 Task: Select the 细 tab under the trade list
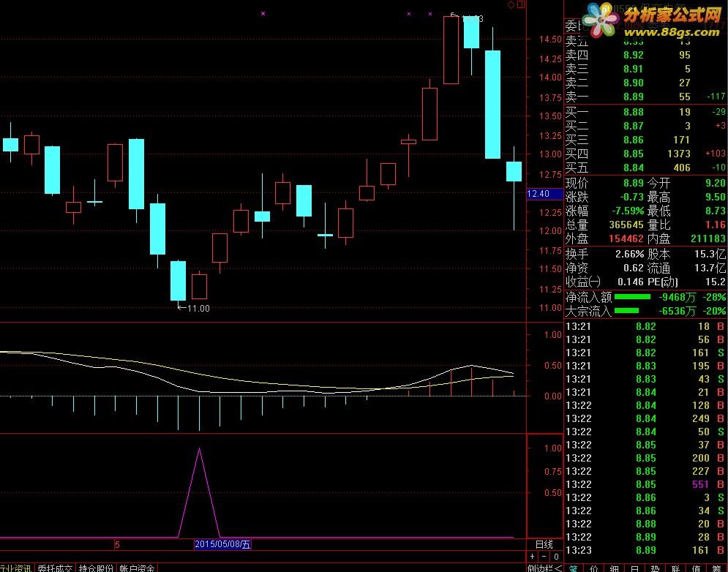point(615,568)
